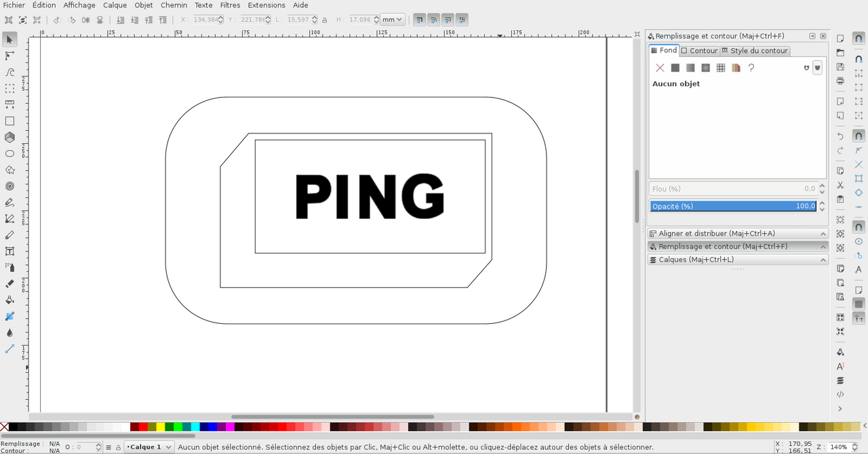Select the node editing tool
Image resolution: width=868 pixels, height=454 pixels.
9,56
